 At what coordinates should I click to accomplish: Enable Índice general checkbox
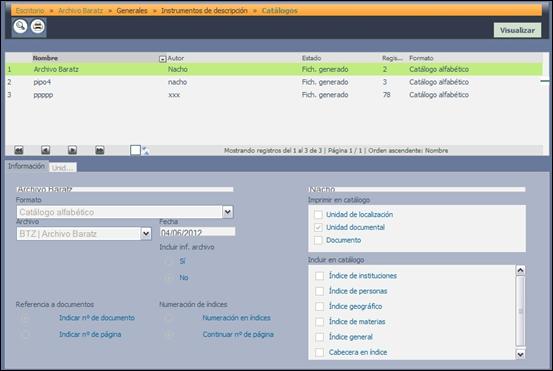click(x=320, y=337)
